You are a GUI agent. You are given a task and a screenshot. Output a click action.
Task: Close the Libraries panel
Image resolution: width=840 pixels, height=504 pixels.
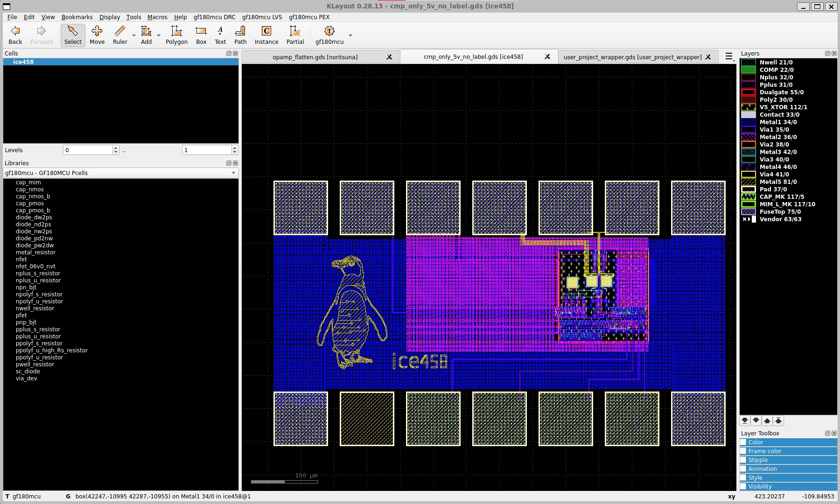235,163
